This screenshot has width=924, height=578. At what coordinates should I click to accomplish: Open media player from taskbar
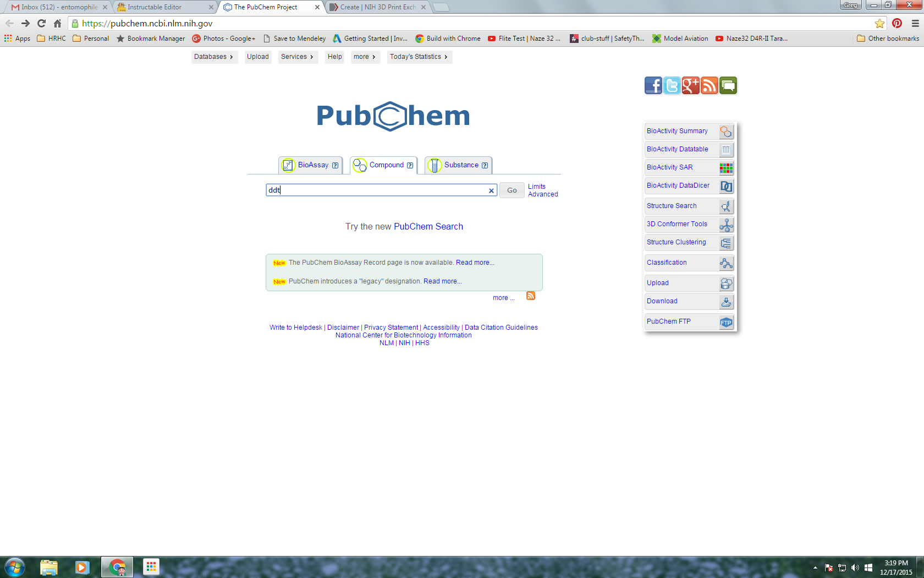click(82, 567)
